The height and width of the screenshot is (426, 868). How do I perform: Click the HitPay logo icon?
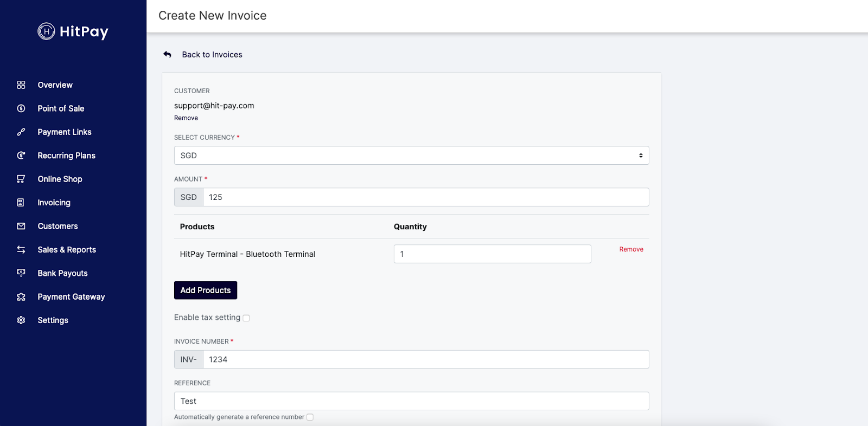pyautogui.click(x=46, y=31)
